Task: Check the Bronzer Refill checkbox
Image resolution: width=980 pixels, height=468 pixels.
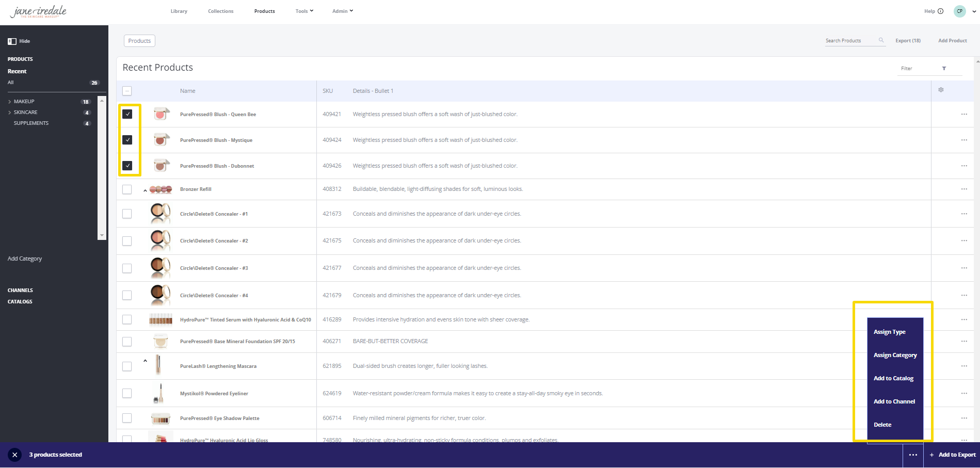Action: click(x=127, y=189)
